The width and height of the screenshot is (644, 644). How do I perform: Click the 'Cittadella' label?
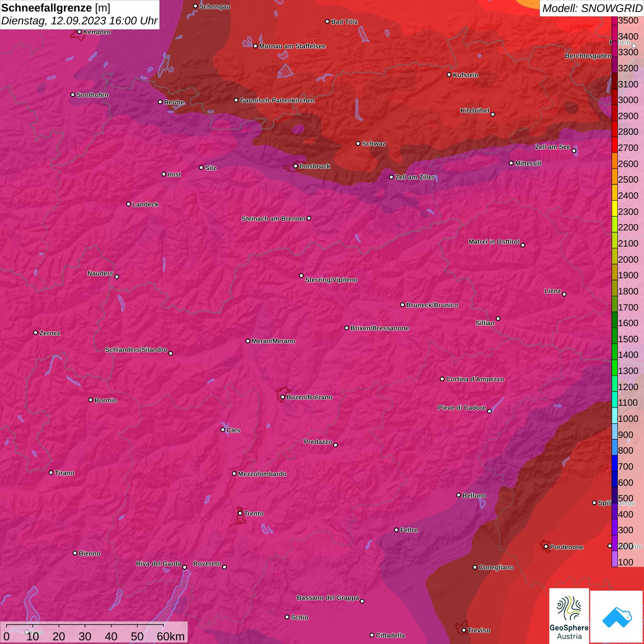(390, 635)
